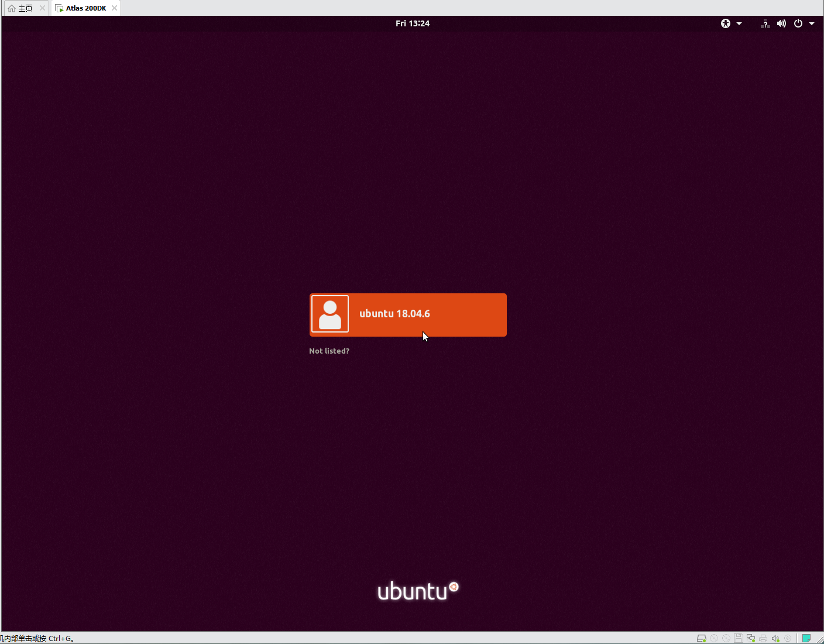Click the power icon in top bar
Viewport: 824px width, 644px height.
798,23
